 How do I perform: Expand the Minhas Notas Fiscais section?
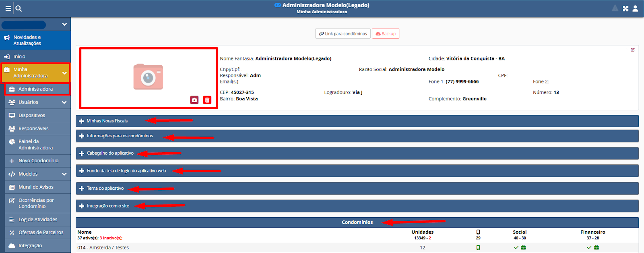107,121
